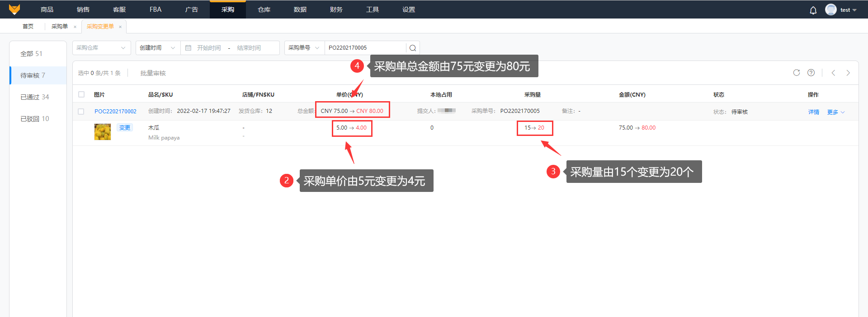The width and height of the screenshot is (868, 317).
Task: Switch to the 首页 tab
Action: [28, 26]
